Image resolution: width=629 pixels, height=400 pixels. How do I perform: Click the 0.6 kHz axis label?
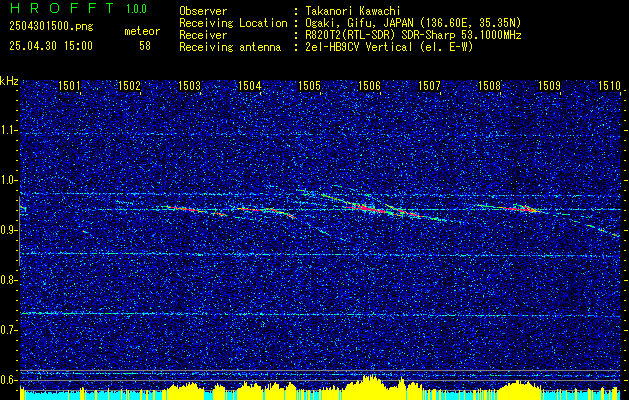coord(8,380)
